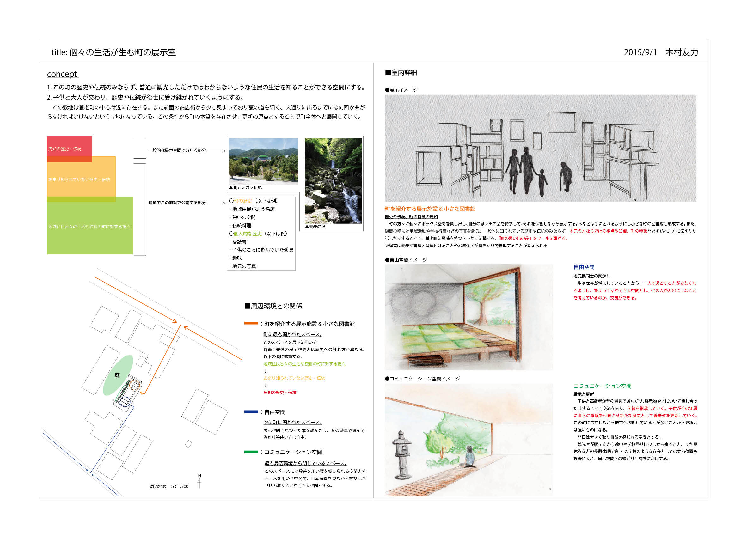The height and width of the screenshot is (560, 747).
Task: Click the date 2015/9/1 in the header
Action: point(640,52)
